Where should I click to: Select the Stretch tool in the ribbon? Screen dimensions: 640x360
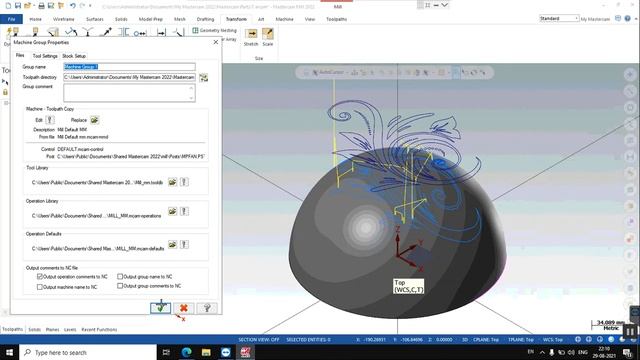(251, 37)
